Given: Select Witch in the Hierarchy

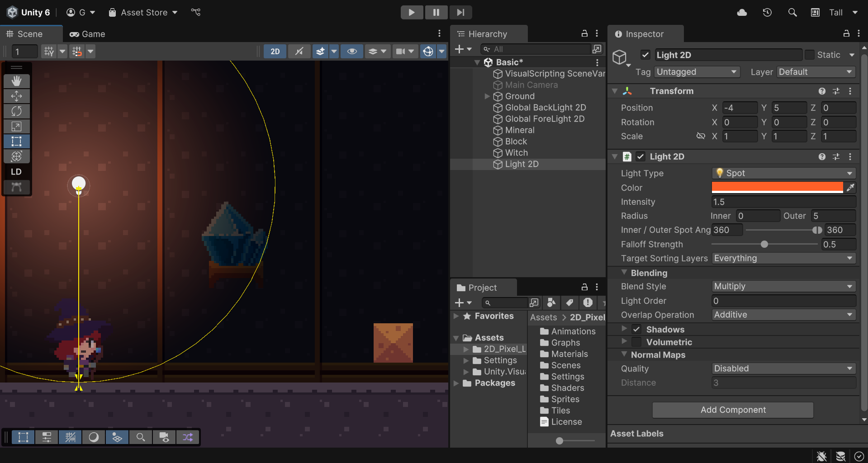Looking at the screenshot, I should pos(516,153).
